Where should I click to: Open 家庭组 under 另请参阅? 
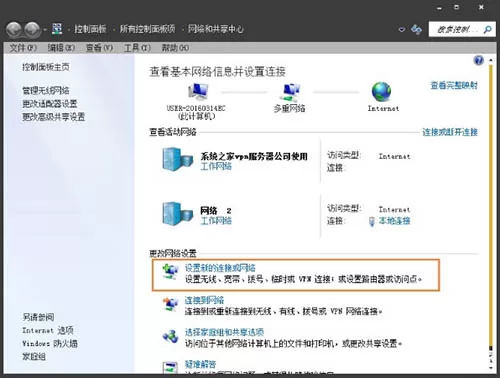tap(34, 357)
